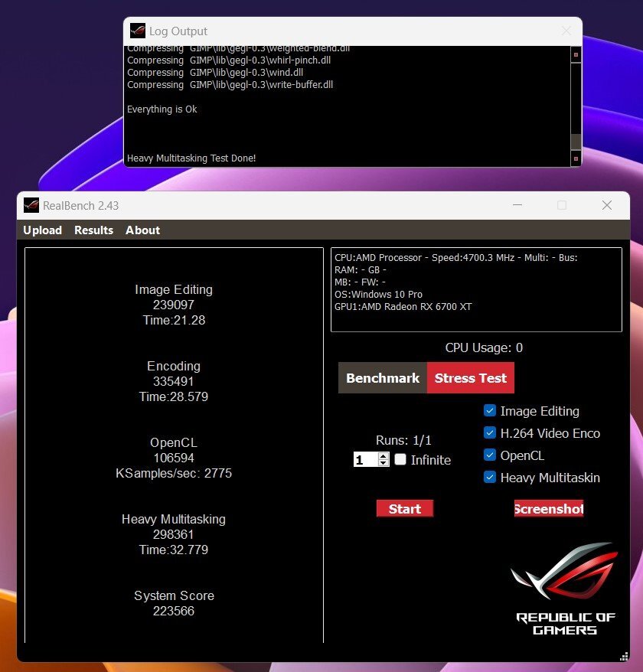Click the 'Time:21.28' image editing value
The width and height of the screenshot is (643, 672).
click(x=174, y=320)
